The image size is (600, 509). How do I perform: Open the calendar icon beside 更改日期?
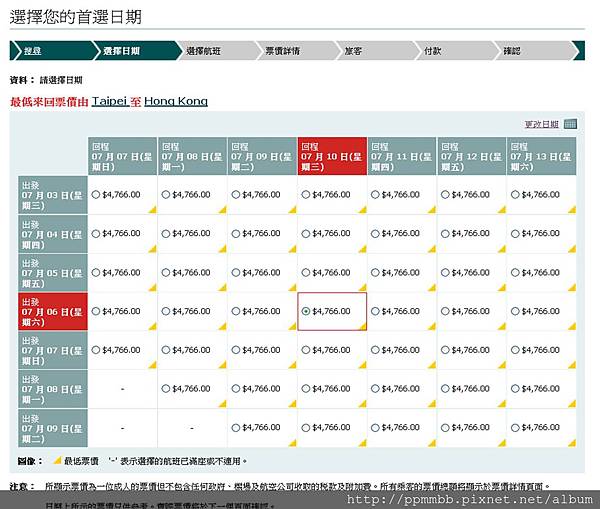click(570, 124)
